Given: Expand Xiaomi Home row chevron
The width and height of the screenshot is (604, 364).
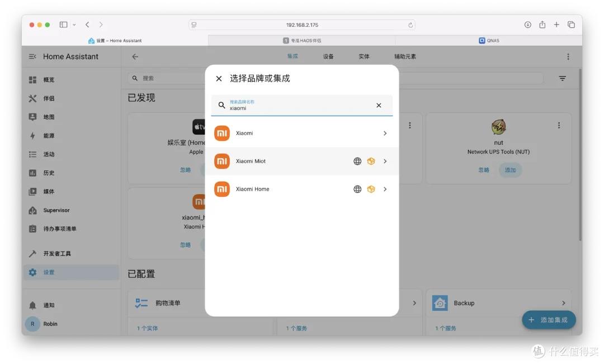Looking at the screenshot, I should (385, 189).
